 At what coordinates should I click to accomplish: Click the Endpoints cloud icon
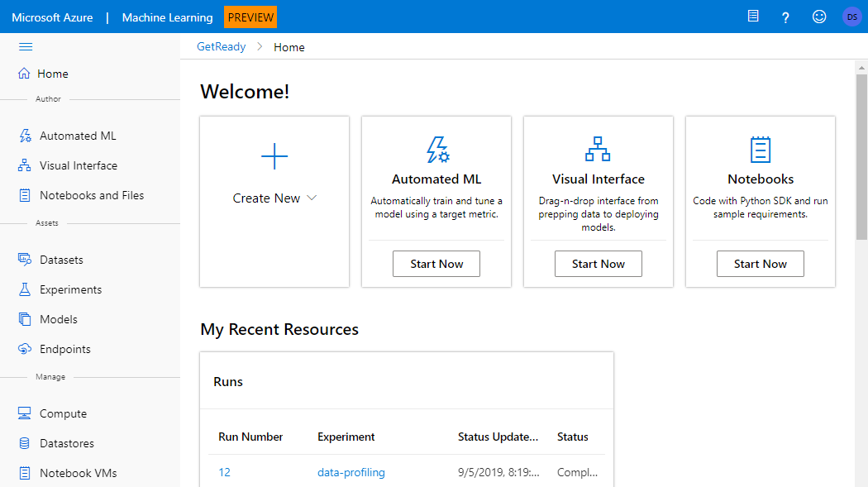click(x=24, y=349)
